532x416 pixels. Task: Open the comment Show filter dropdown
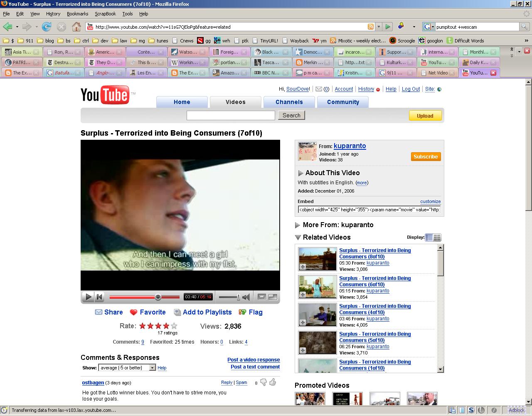[x=152, y=368]
